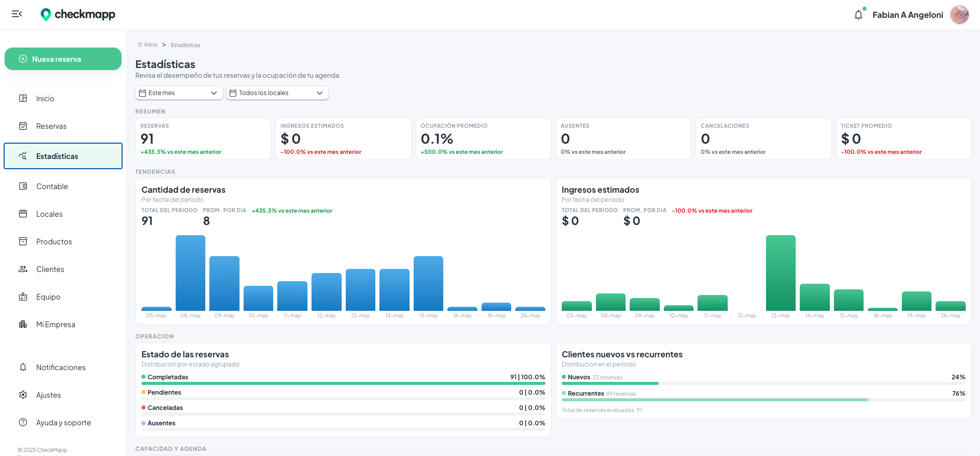
Task: Go to Inicio in the sidebar
Action: point(63,98)
